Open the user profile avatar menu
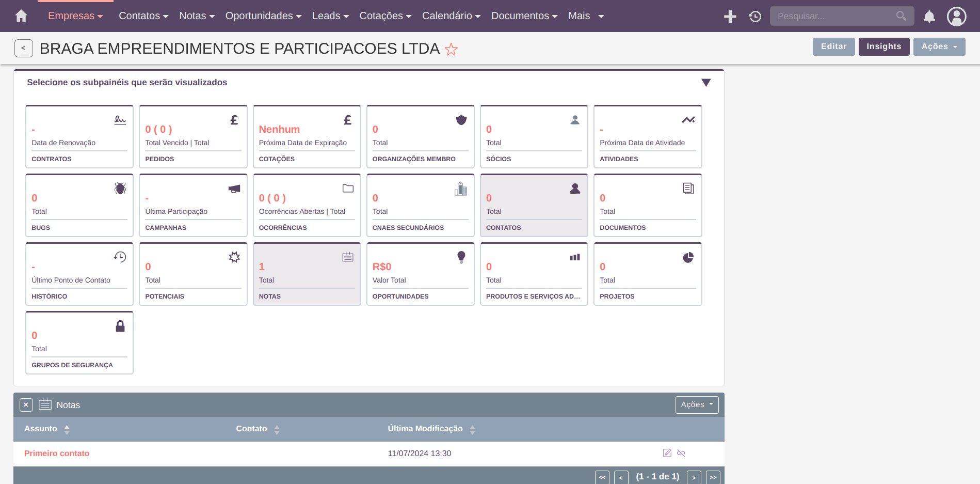The image size is (980, 484). 956,17
